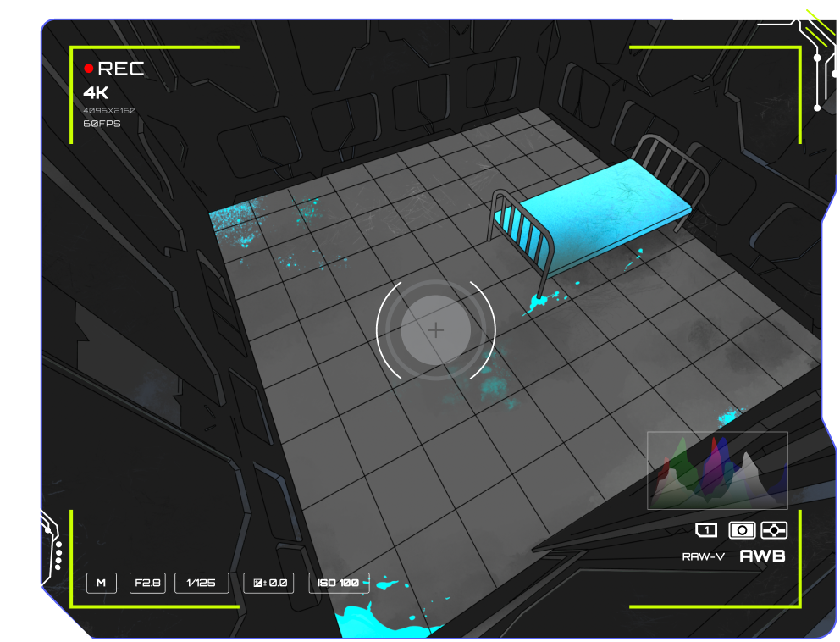Click the 4096x2160 resolution text
The width and height of the screenshot is (840, 642).
109,111
